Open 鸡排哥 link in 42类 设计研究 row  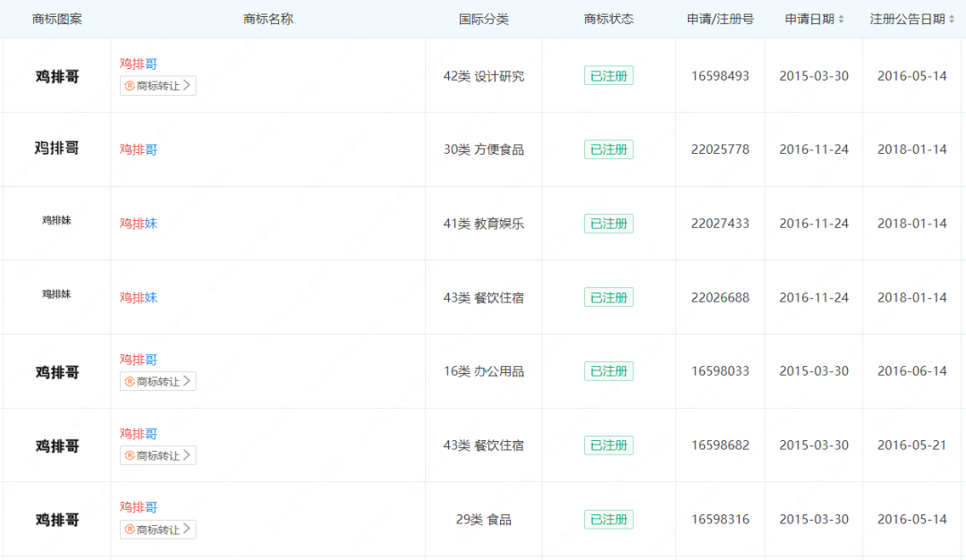click(x=139, y=64)
